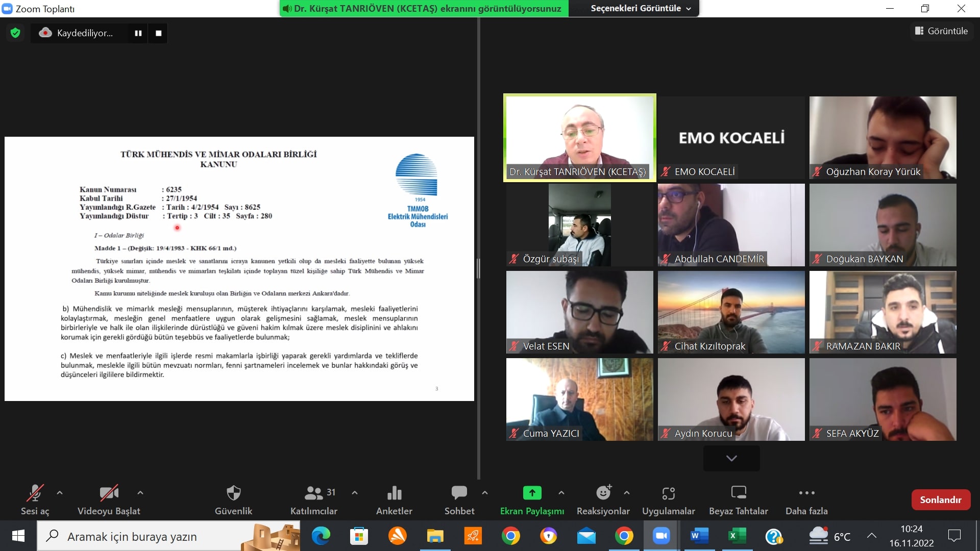Open Word from taskbar
This screenshot has width=980, height=551.
tap(699, 536)
